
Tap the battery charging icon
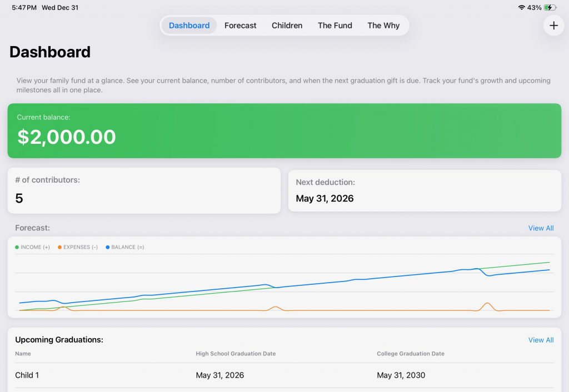550,8
